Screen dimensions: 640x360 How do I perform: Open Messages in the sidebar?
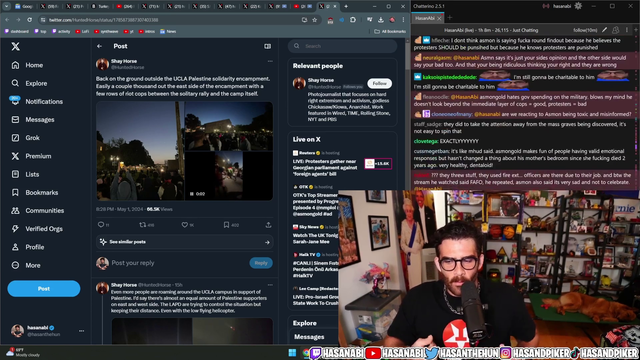[33, 120]
